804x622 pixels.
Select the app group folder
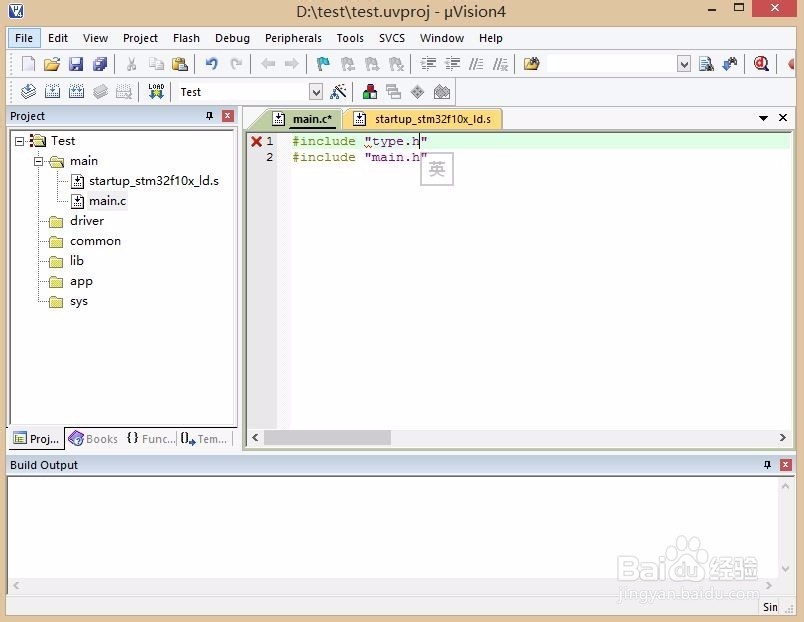(81, 282)
